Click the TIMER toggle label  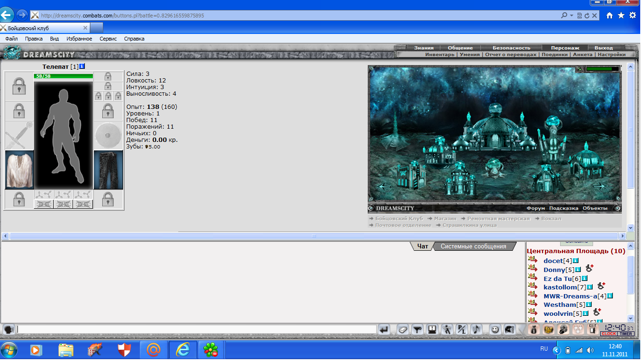click(626, 334)
